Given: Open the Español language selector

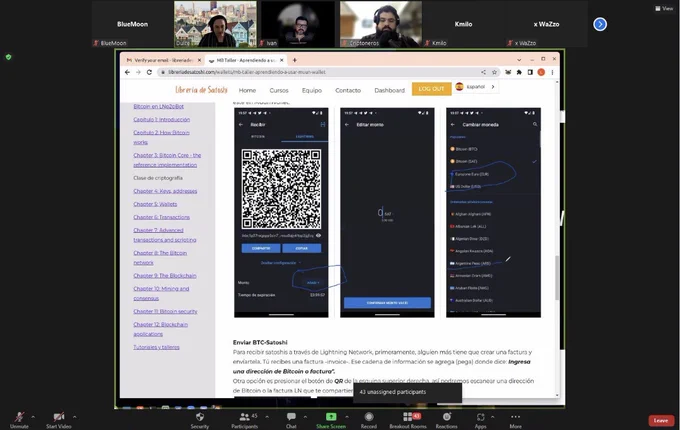Looking at the screenshot, I should 475,87.
